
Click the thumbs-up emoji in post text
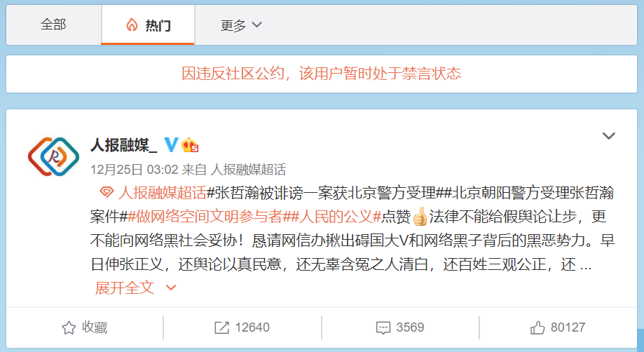click(x=420, y=217)
